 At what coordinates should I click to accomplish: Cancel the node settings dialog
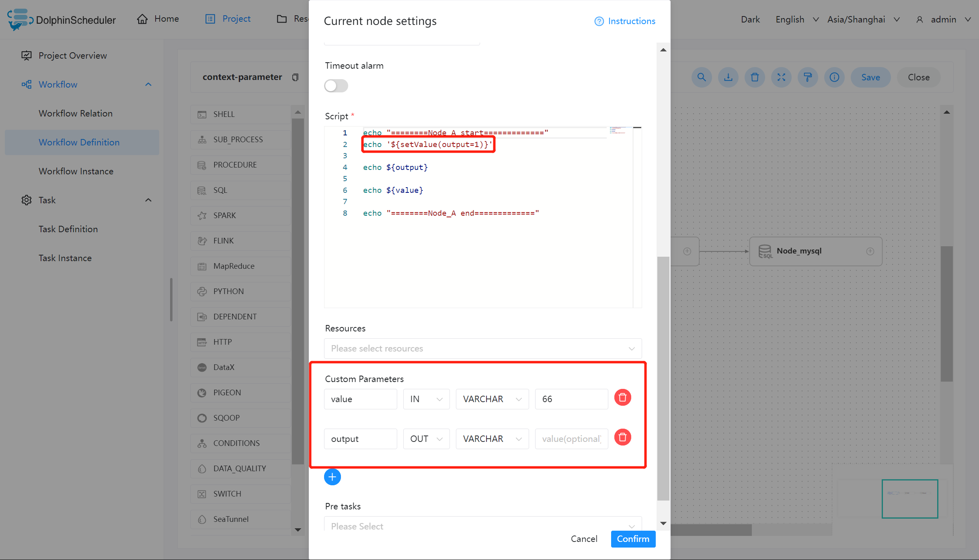tap(584, 539)
